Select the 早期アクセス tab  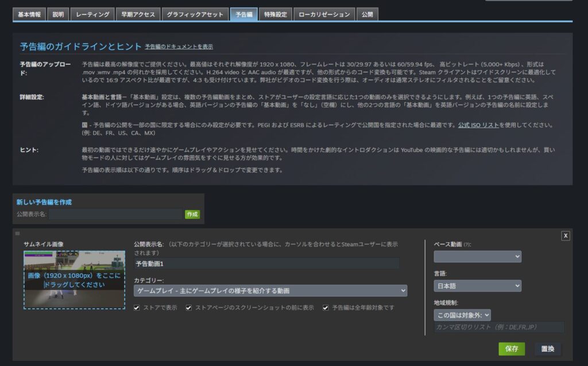[137, 14]
